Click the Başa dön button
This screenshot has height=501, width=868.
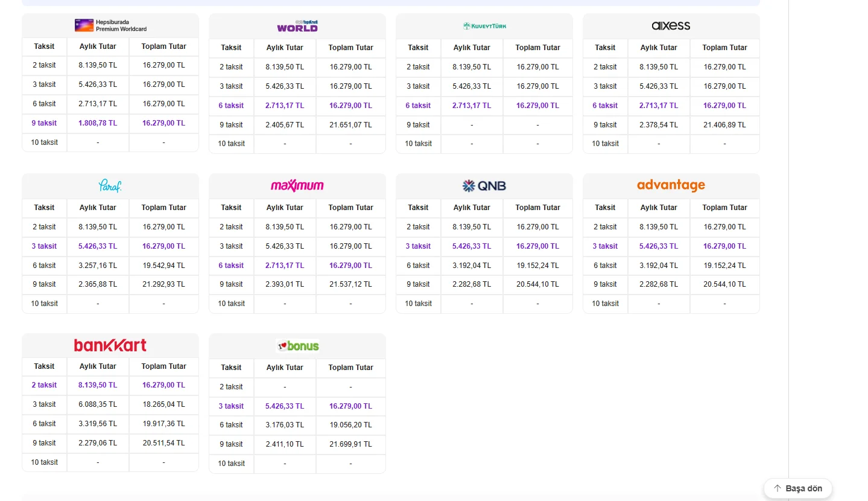pos(798,488)
